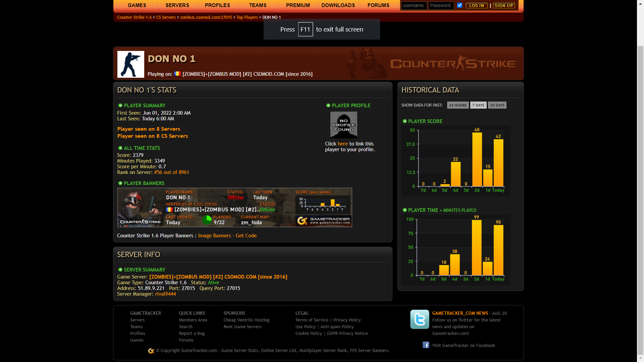Click the GameTracker logo beside copyright
644x362 pixels.
pos(151,351)
